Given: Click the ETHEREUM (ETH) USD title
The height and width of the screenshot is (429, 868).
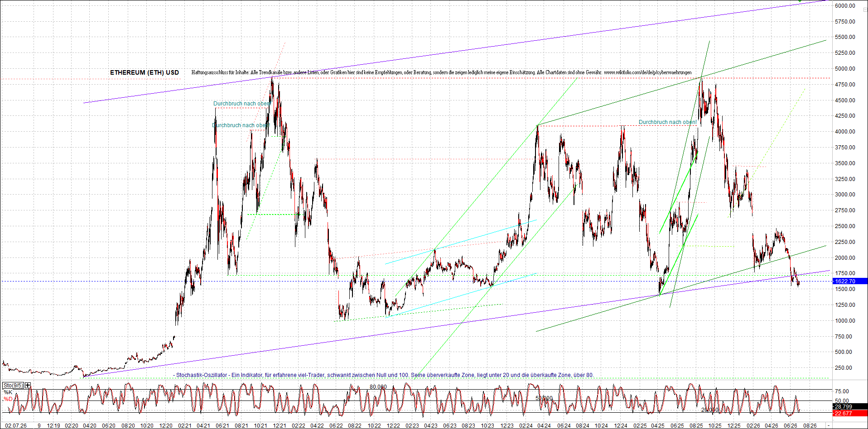Looking at the screenshot, I should (145, 72).
